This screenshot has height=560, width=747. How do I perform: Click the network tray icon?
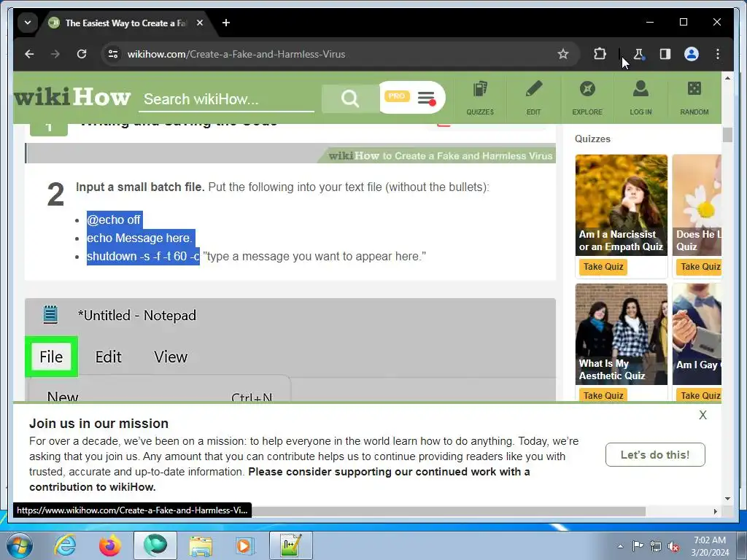[x=656, y=547]
